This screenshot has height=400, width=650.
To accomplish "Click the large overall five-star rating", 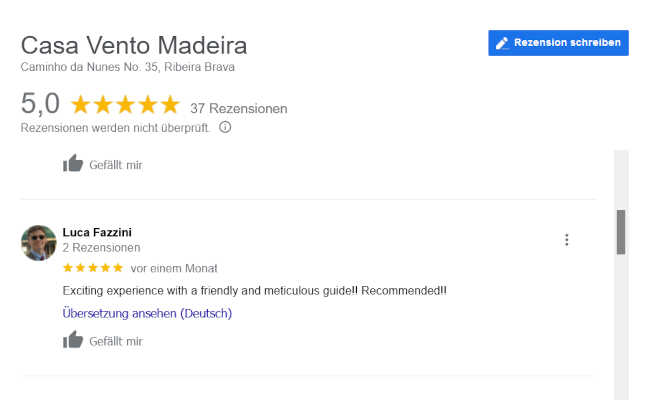I will pyautogui.click(x=125, y=104).
